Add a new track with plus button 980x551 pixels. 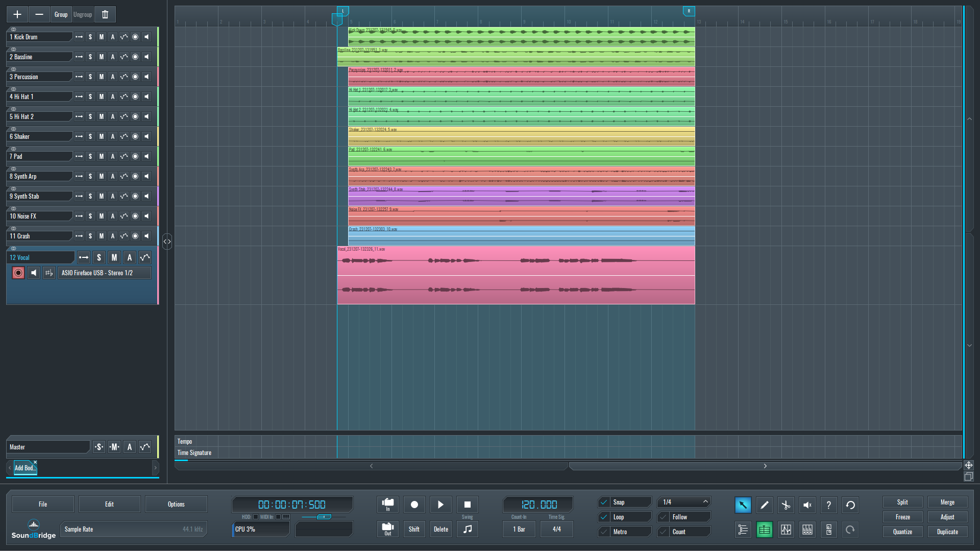17,14
